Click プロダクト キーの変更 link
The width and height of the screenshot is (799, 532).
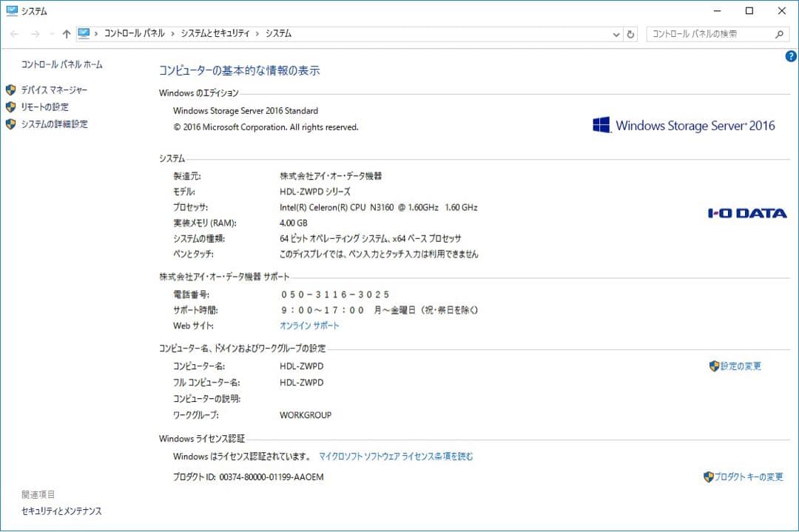coord(749,477)
